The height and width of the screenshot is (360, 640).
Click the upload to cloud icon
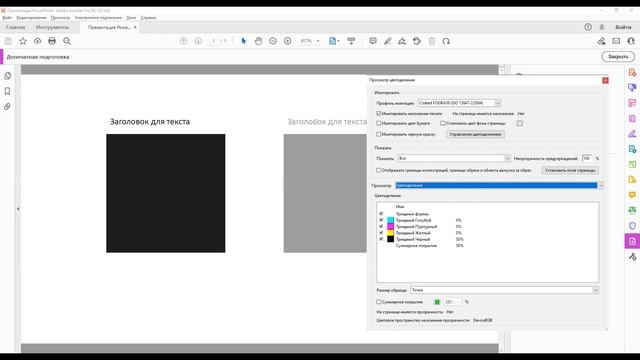(x=38, y=41)
